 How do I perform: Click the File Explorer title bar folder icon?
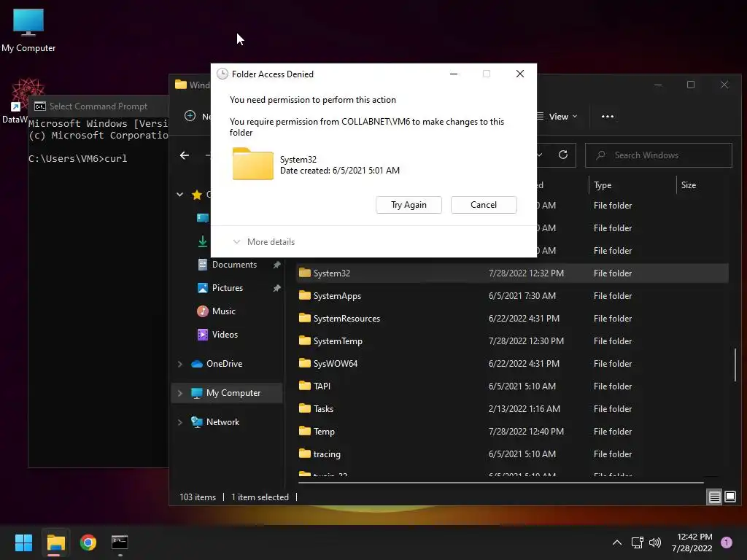(x=181, y=85)
